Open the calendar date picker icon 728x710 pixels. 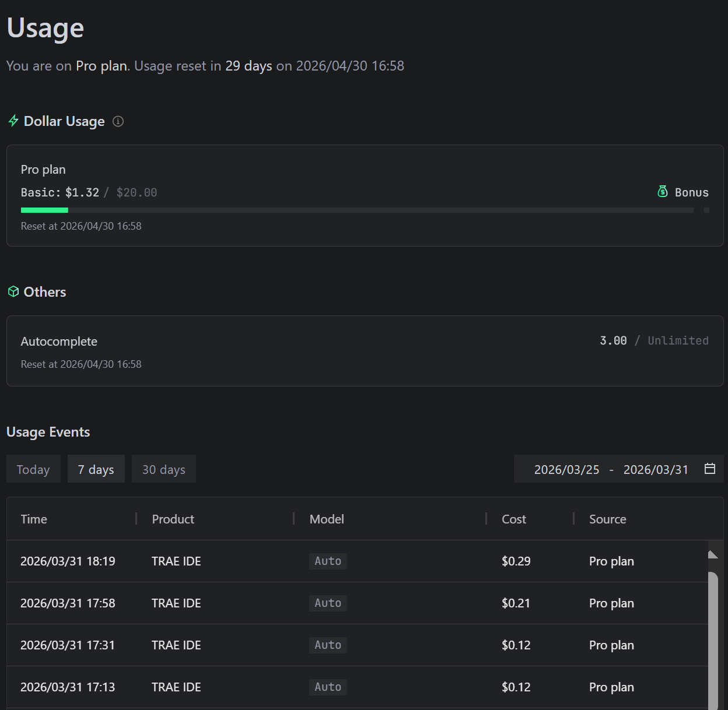(709, 469)
